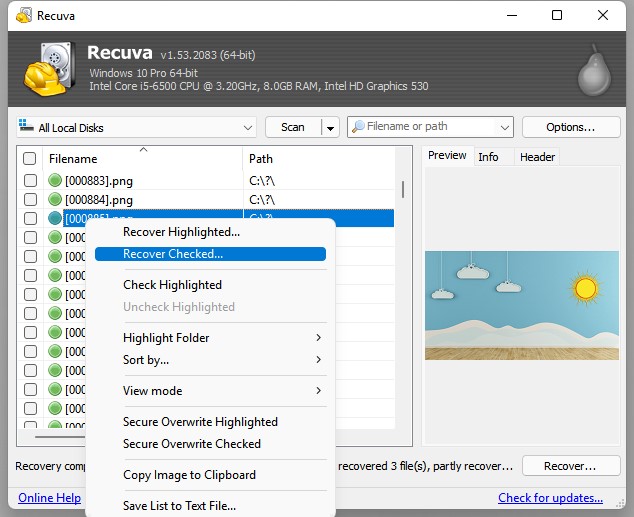Screen dimensions: 634x517
Task: Open the All Local Disks drive dropdown
Action: pyautogui.click(x=248, y=127)
